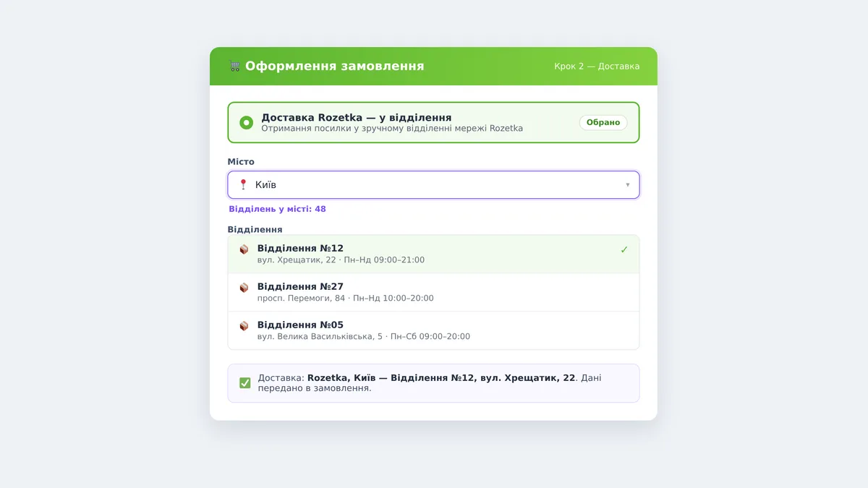
Task: Click the "Відділення" section label
Action: click(255, 229)
